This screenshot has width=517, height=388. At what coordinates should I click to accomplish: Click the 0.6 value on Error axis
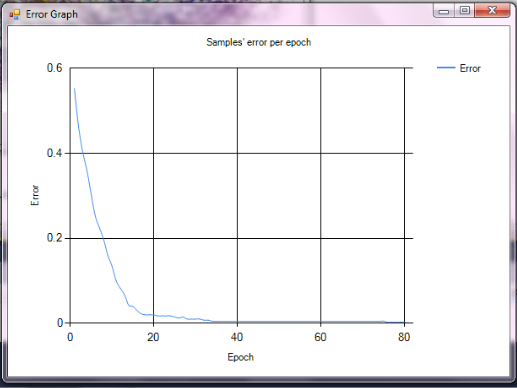click(x=54, y=68)
